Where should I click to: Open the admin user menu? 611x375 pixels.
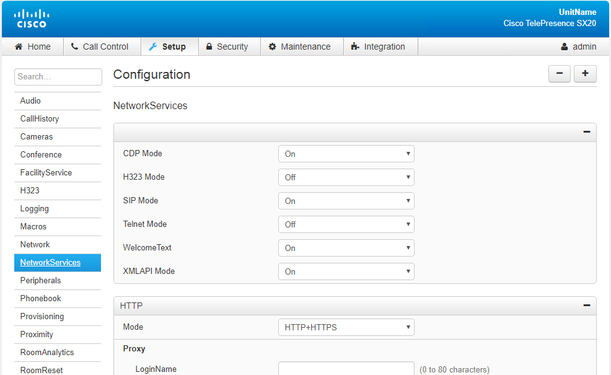pyautogui.click(x=578, y=47)
